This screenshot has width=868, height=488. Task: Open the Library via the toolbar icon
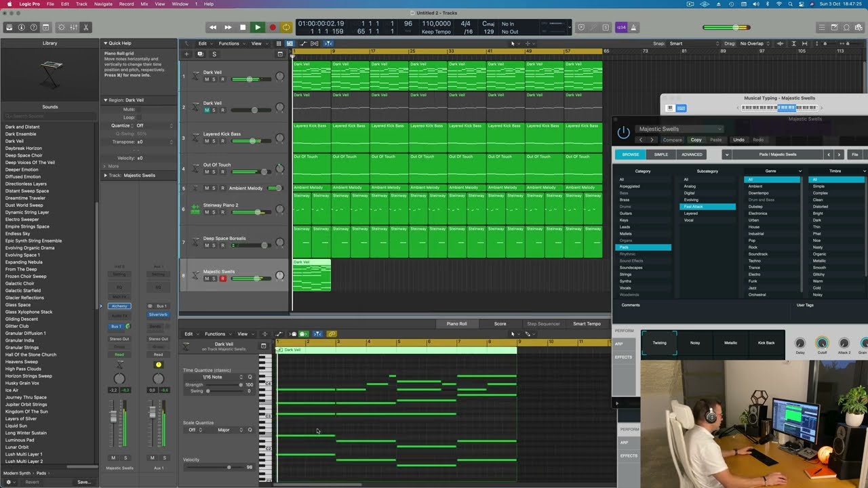pyautogui.click(x=9, y=27)
